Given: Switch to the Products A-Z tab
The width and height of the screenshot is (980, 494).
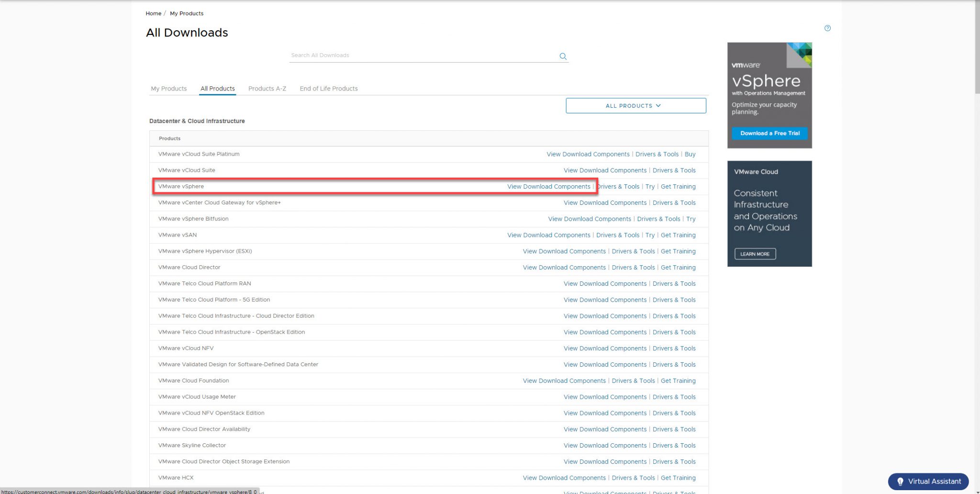Looking at the screenshot, I should pos(267,88).
